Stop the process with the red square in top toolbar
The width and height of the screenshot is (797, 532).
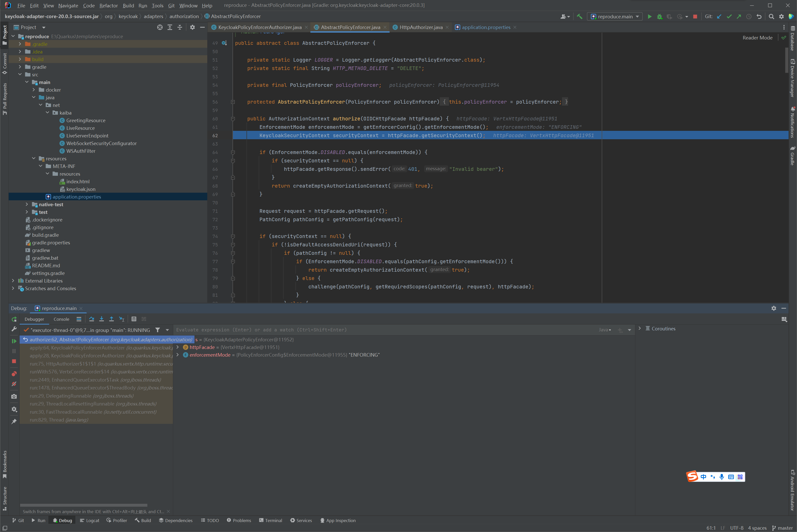pyautogui.click(x=695, y=16)
